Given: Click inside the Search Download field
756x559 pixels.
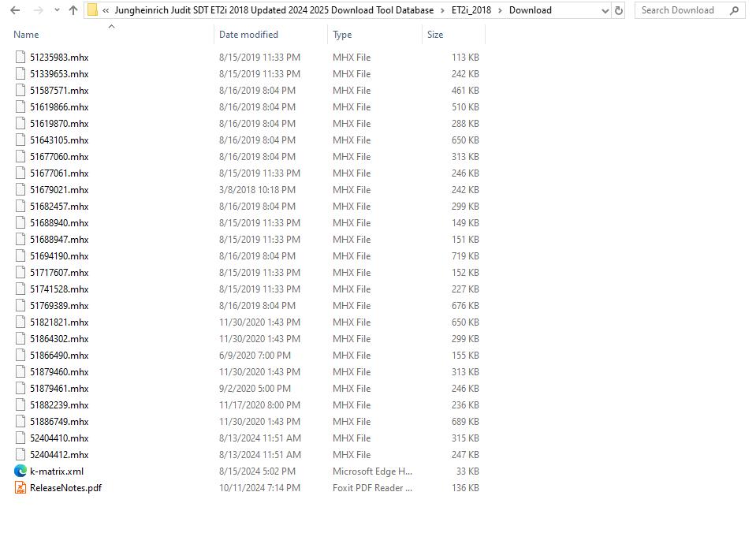Looking at the screenshot, I should tap(680, 10).
